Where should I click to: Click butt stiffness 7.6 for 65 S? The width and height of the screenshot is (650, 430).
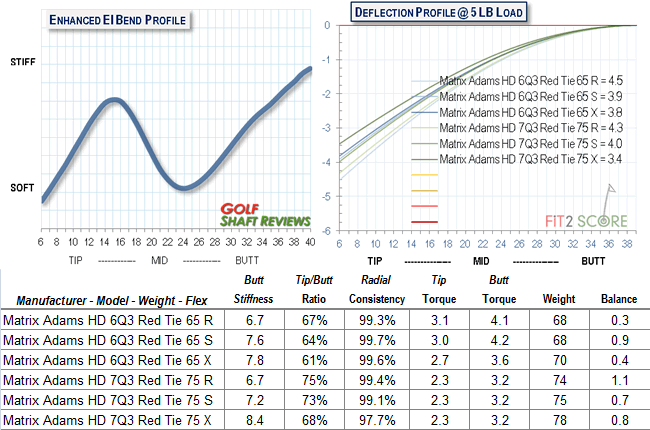click(255, 340)
